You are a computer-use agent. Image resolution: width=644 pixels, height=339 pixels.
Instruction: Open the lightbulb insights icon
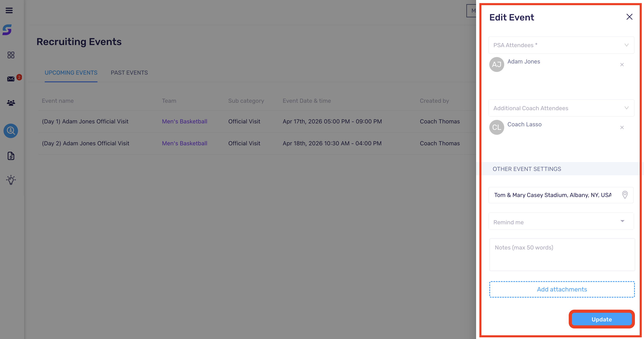pos(11,180)
